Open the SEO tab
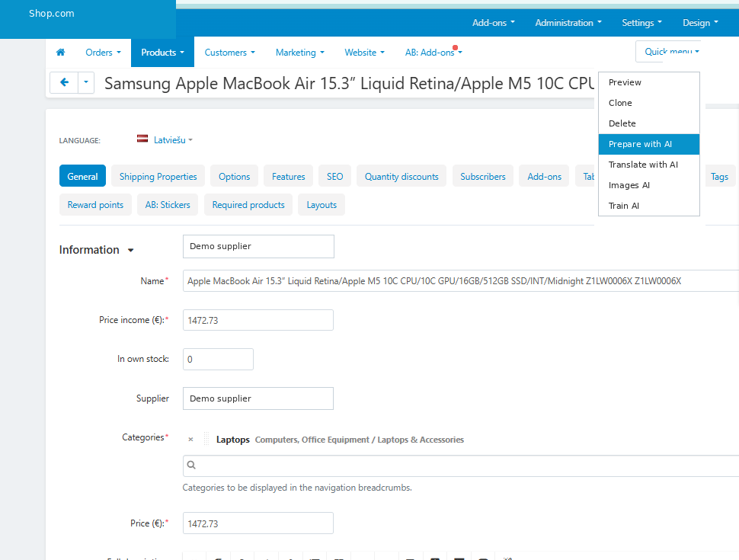 tap(334, 176)
